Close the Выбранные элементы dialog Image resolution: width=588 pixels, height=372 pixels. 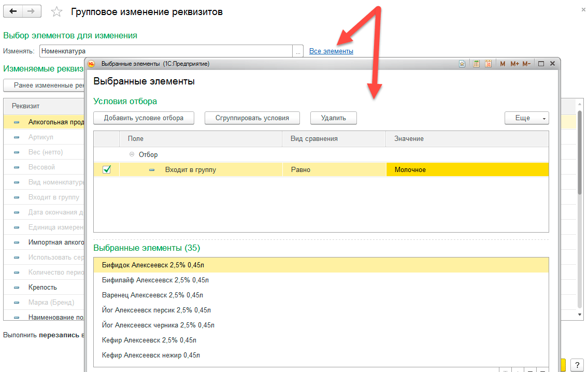coord(552,64)
